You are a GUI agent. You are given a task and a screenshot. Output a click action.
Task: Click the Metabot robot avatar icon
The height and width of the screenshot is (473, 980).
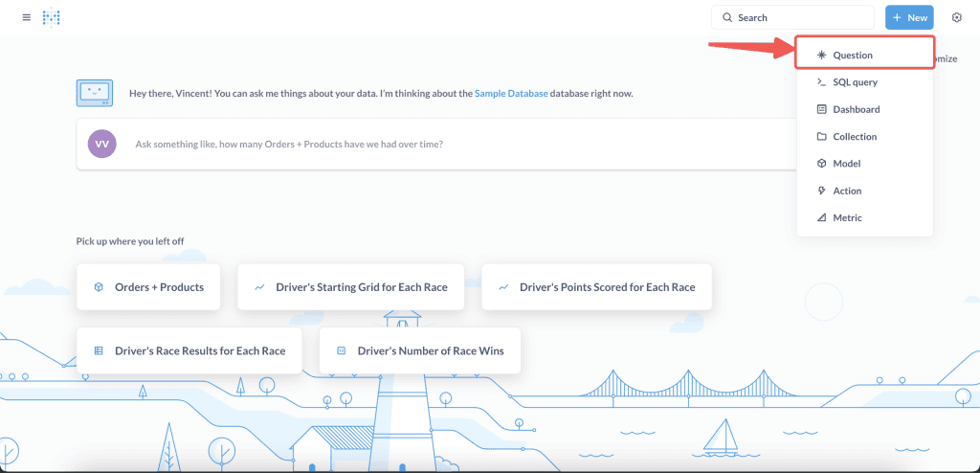pos(94,93)
